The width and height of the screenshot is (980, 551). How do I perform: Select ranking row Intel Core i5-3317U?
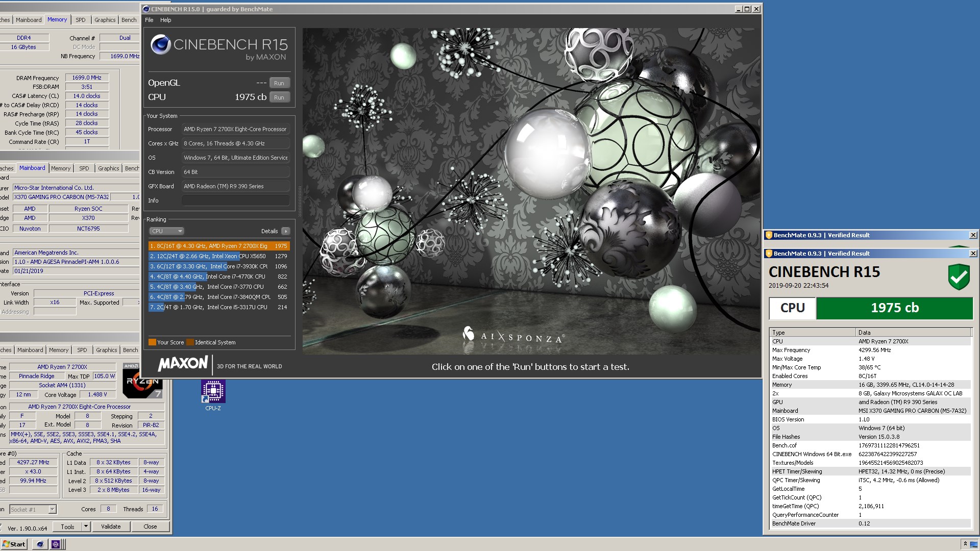tap(219, 307)
